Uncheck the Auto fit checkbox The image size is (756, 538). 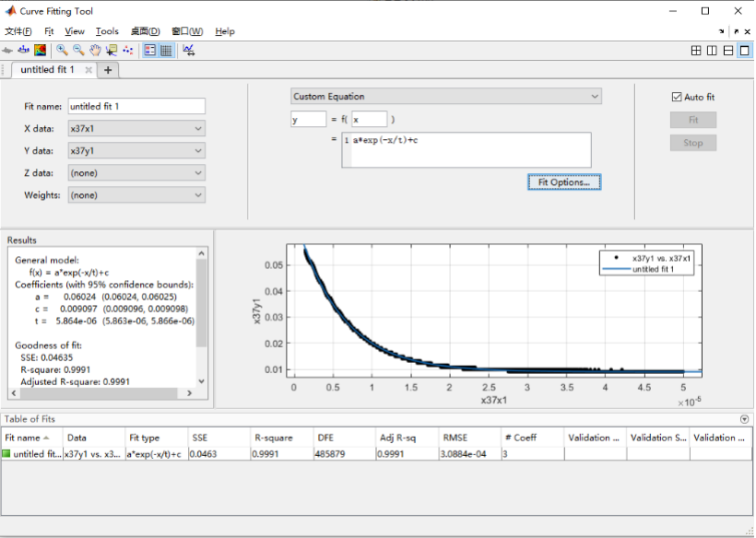677,97
